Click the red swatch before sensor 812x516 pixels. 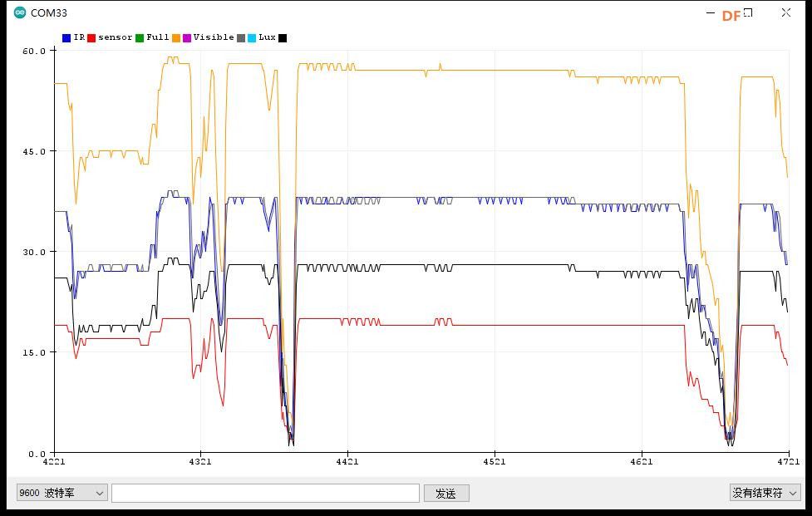(x=91, y=37)
